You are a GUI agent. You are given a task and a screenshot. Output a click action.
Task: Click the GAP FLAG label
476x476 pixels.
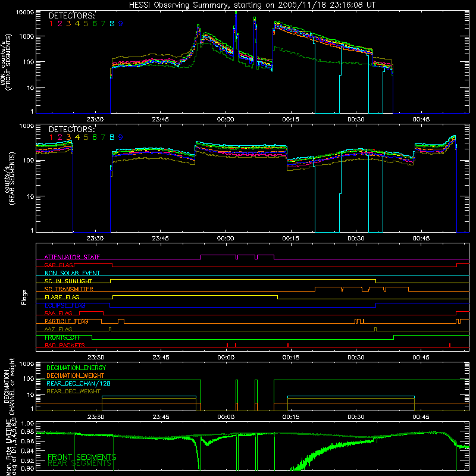pyautogui.click(x=59, y=265)
